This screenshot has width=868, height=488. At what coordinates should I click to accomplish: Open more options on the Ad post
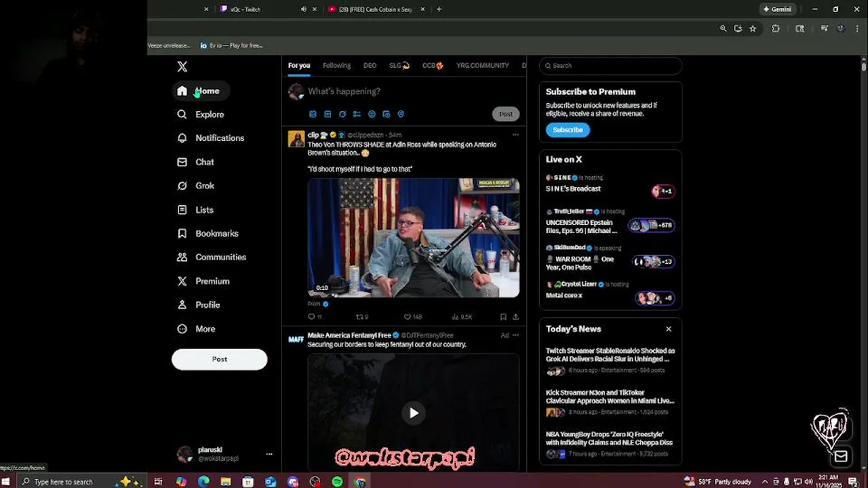point(515,335)
